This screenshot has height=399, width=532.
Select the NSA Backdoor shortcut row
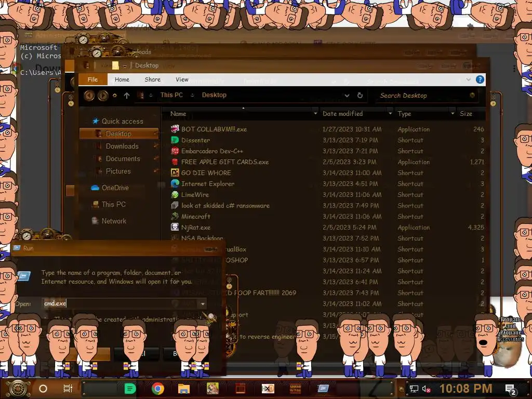327,238
